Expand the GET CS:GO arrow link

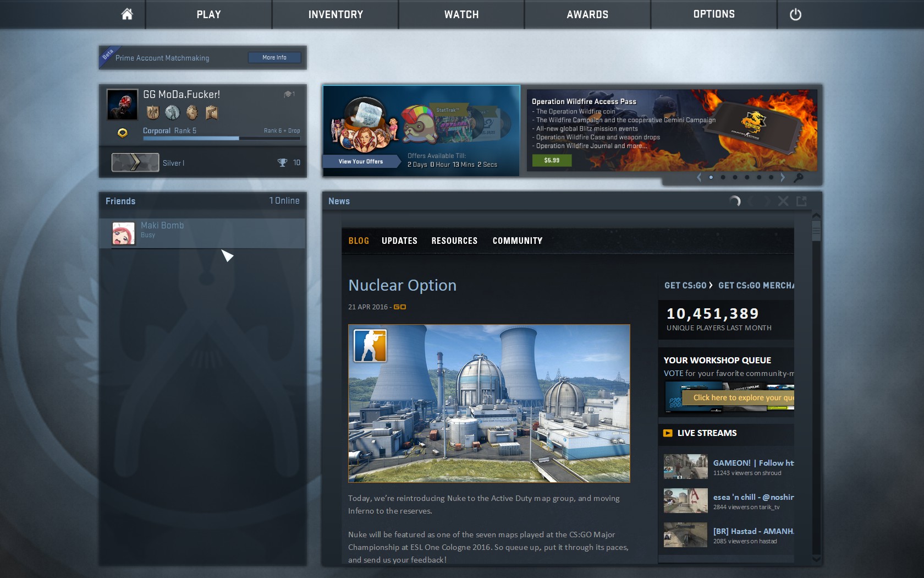(711, 285)
